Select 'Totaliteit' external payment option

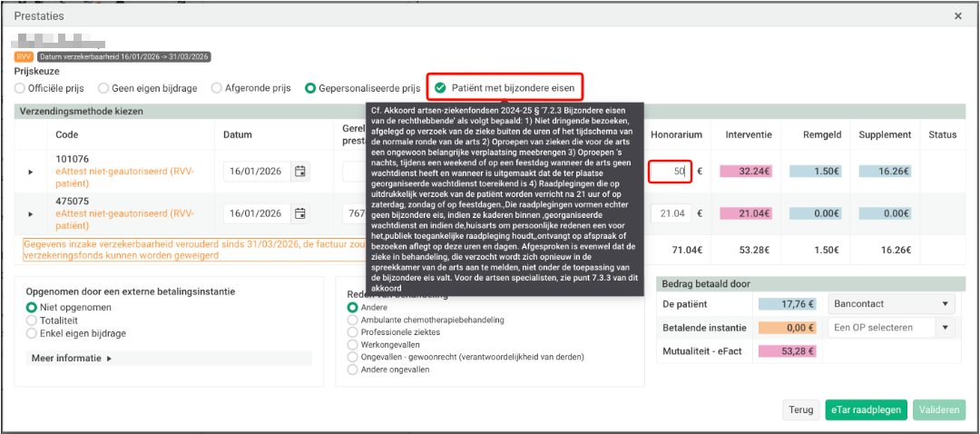pos(33,321)
